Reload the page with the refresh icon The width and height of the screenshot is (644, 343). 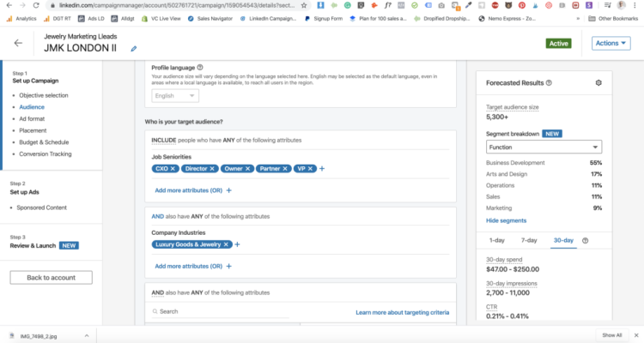point(36,5)
